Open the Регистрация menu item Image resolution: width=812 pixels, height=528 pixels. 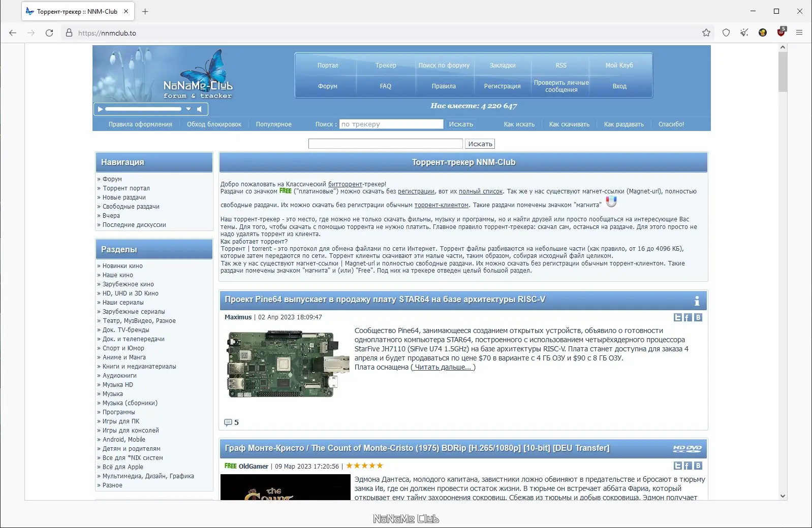tap(503, 86)
